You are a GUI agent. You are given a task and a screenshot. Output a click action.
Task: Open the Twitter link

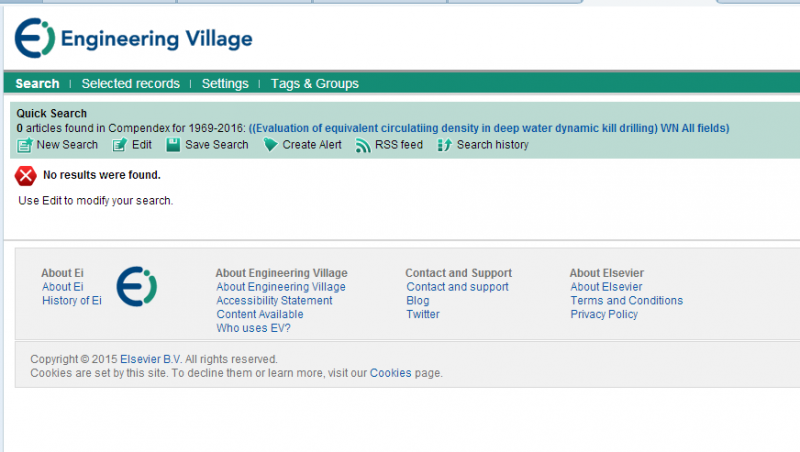(423, 314)
